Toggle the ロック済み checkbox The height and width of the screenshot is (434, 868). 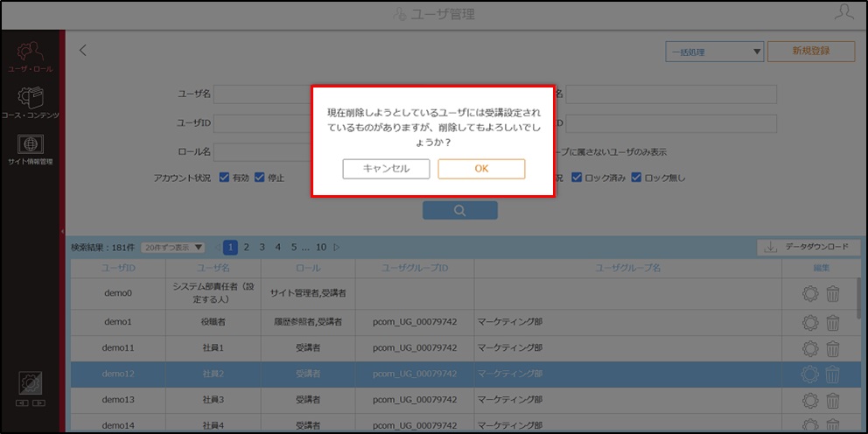[x=577, y=178]
